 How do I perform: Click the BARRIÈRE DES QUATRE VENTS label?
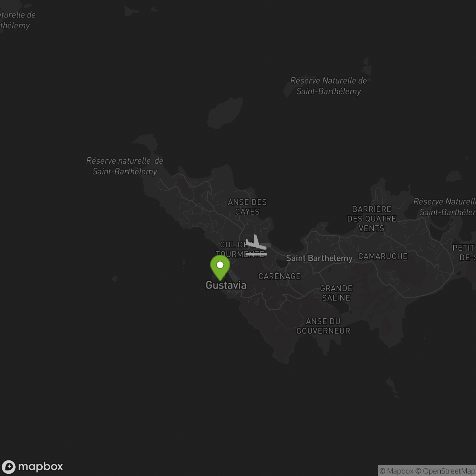click(x=372, y=219)
